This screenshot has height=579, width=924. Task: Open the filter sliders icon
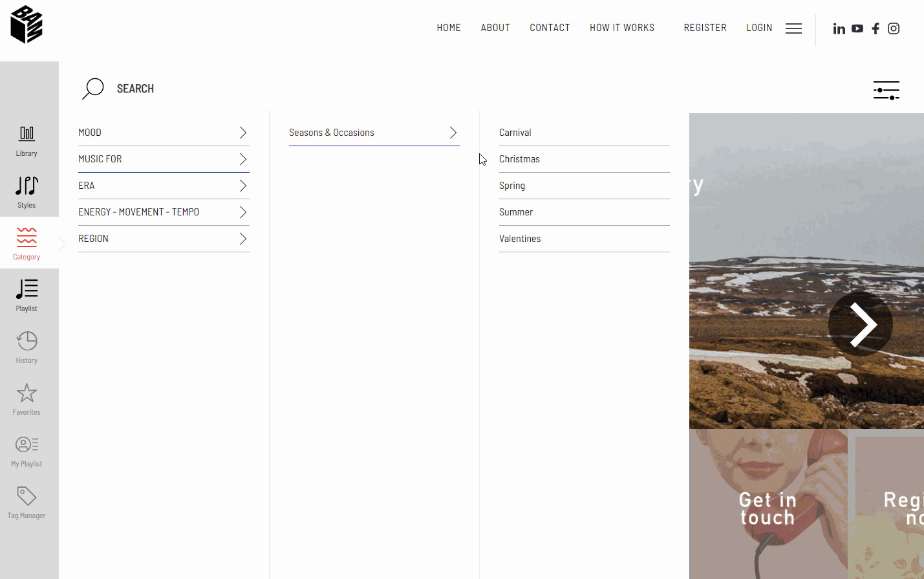click(886, 91)
